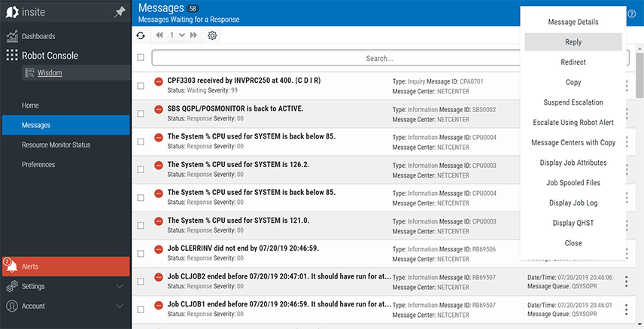Choose Display Job Log
Screen dimensions: 644x329
pyautogui.click(x=573, y=203)
